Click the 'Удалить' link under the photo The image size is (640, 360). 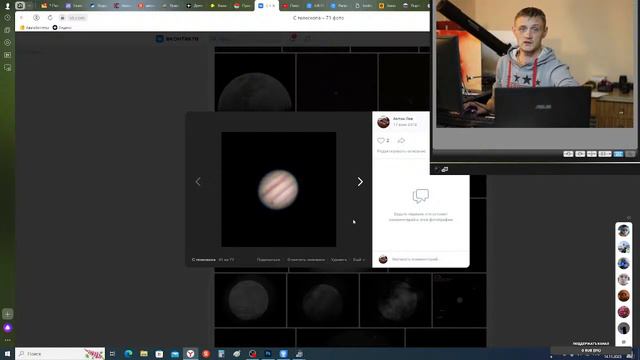(339, 260)
